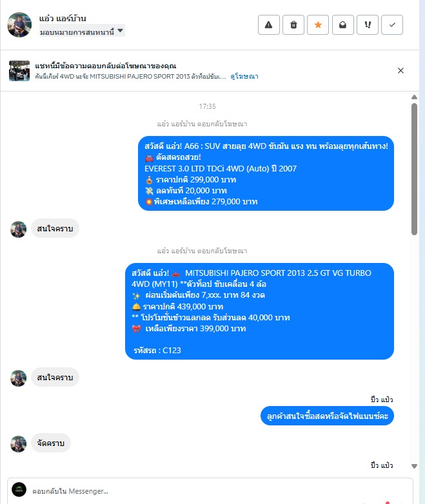Open the assign conversation dropdown

pos(82,32)
